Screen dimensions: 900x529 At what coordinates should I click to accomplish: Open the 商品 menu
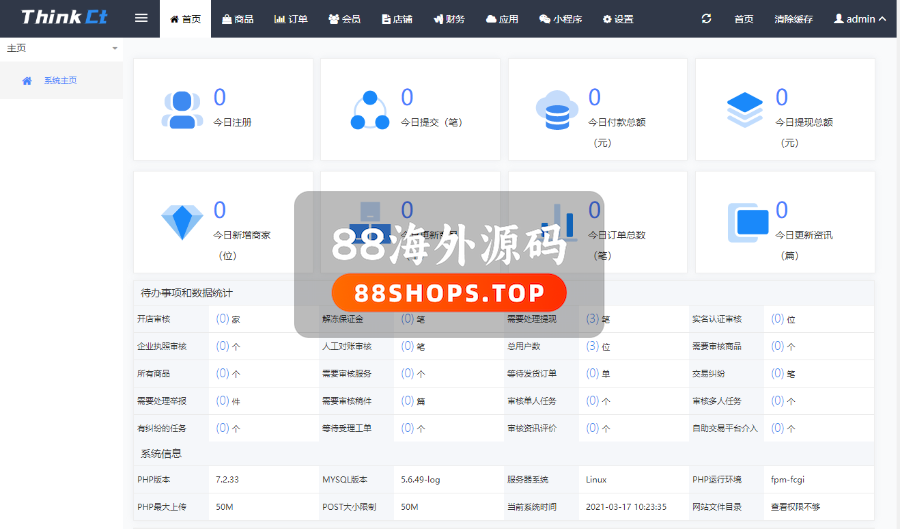tap(238, 19)
